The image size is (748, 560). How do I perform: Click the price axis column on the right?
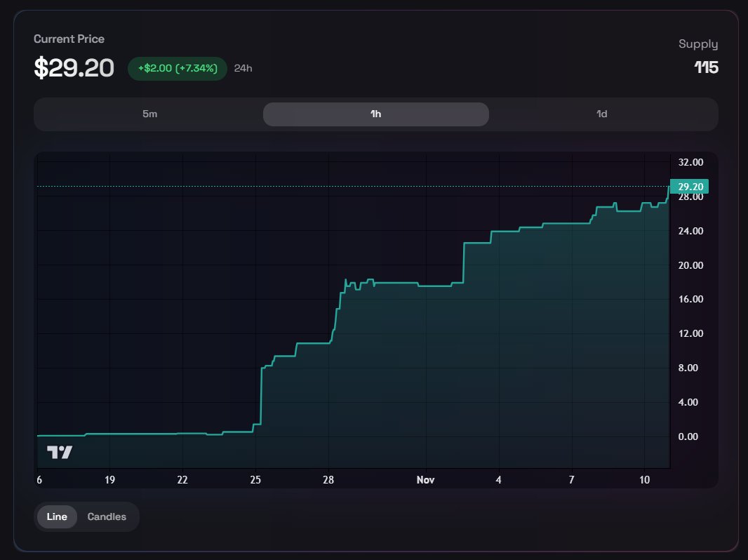coord(691,302)
